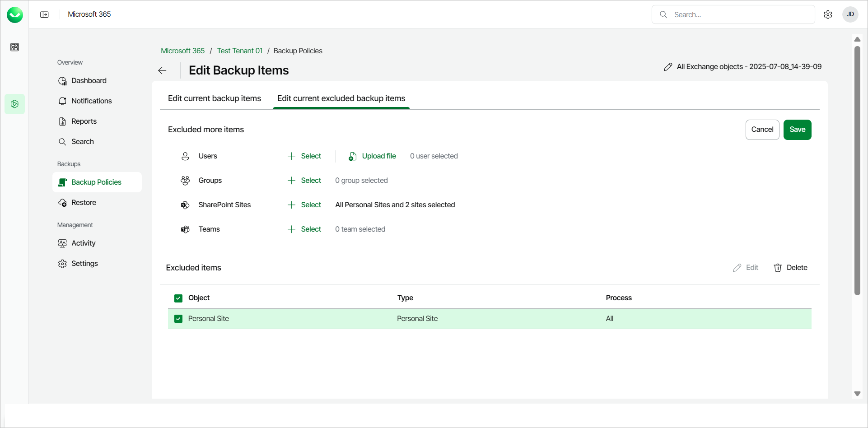The width and height of the screenshot is (868, 428).
Task: Open the apps grid icon in left rail
Action: coord(14,47)
